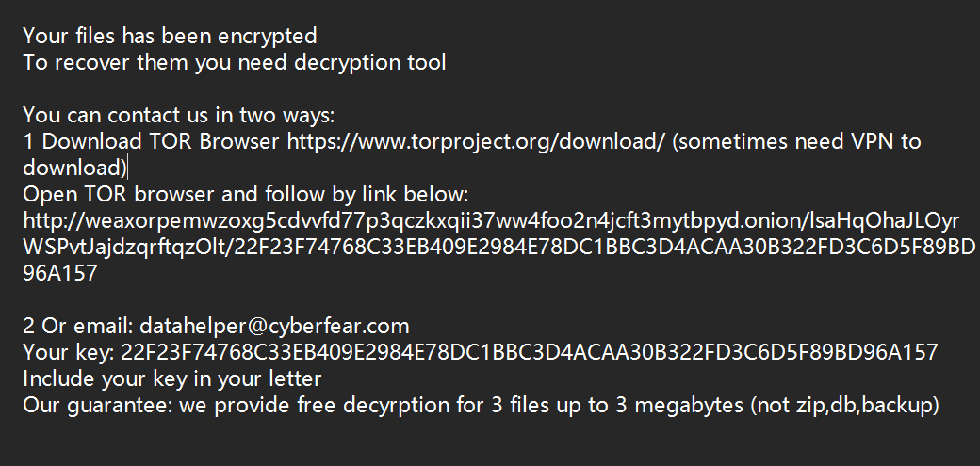Viewport: 980px width, 466px height.
Task: Click "Open TOR browser and follow by link below:"
Action: point(246,195)
